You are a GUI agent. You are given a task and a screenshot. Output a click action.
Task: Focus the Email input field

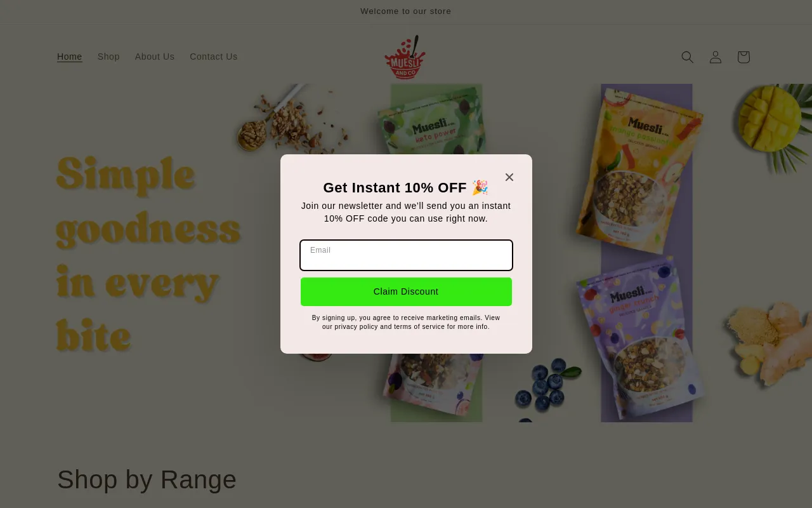(406, 255)
